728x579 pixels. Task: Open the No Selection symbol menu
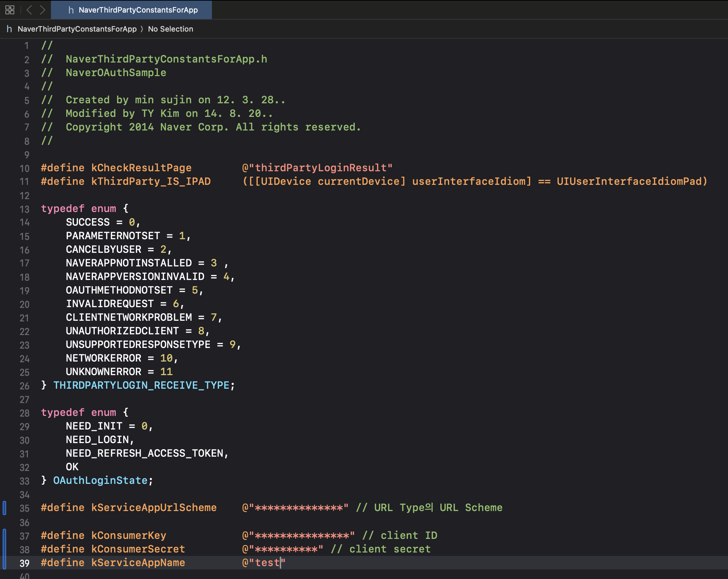pos(170,29)
